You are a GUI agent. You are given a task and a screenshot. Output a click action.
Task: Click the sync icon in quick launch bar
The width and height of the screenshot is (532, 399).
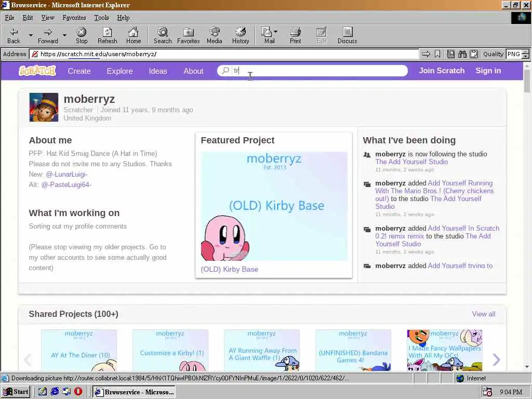pos(66,392)
